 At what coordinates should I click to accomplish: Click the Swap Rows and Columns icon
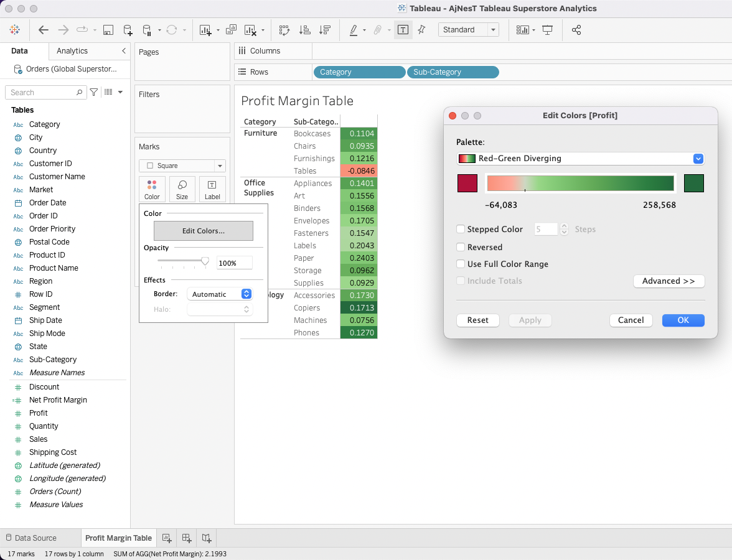[284, 30]
